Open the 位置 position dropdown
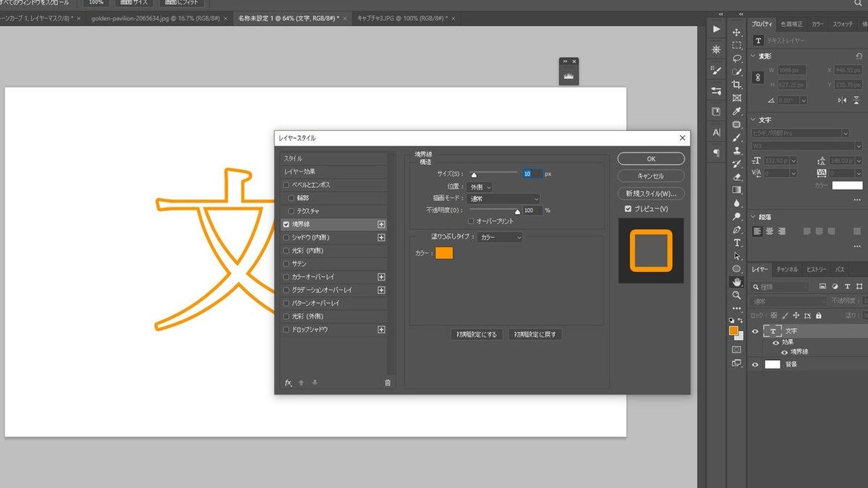This screenshot has height=488, width=868. click(x=480, y=187)
